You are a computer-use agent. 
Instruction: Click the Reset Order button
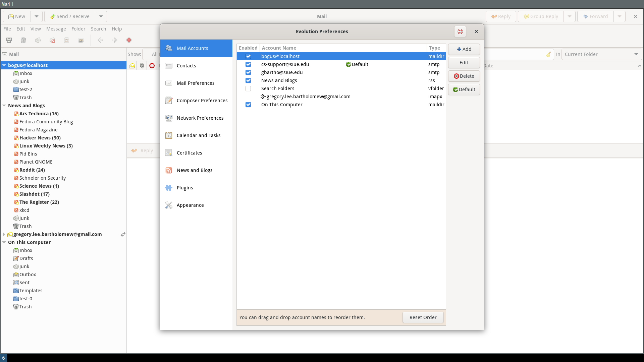coord(423,317)
